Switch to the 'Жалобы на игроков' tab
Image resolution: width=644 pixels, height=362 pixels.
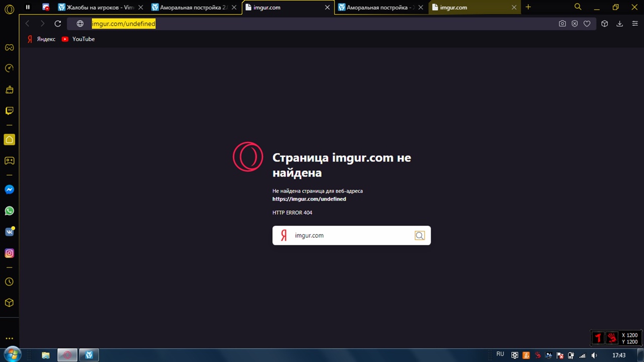coord(101,8)
